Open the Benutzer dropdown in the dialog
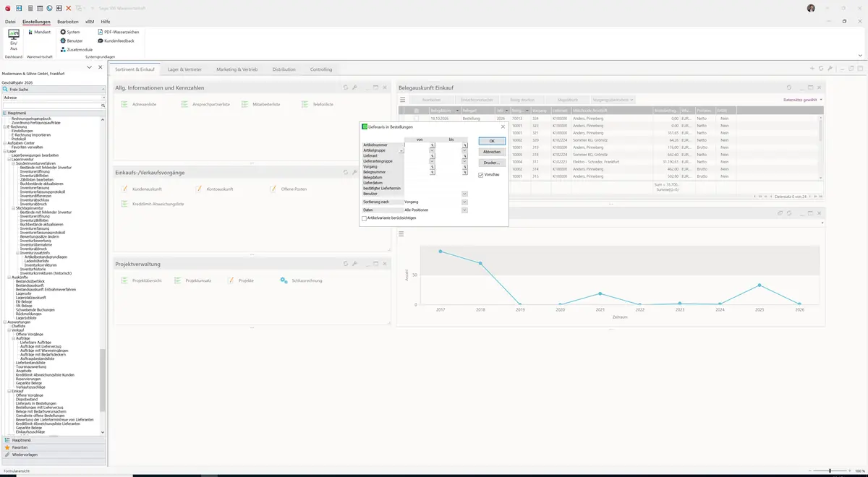Screen dimensions: 868x477 click(x=464, y=194)
